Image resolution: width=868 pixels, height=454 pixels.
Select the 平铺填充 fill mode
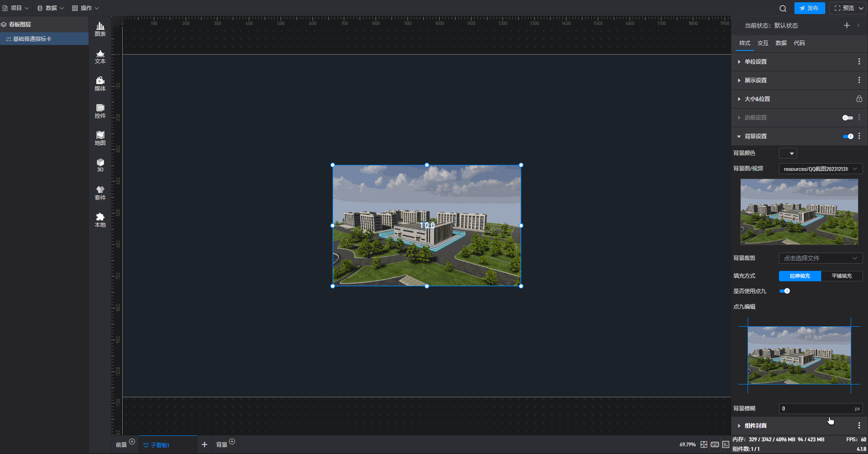point(842,276)
